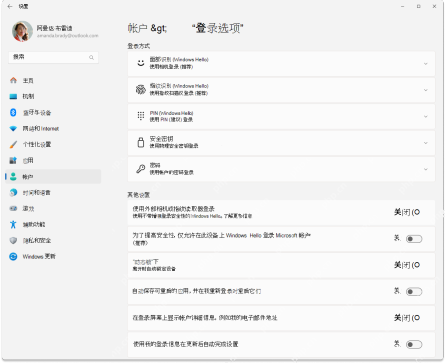The image size is (445, 363).
Task: Click the accessibility figure icon in sidebar
Action: coord(13,224)
